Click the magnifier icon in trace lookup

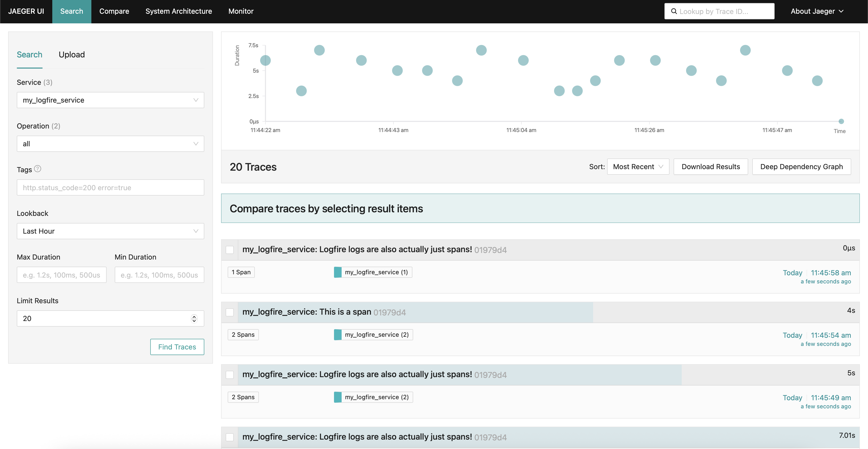pos(674,11)
